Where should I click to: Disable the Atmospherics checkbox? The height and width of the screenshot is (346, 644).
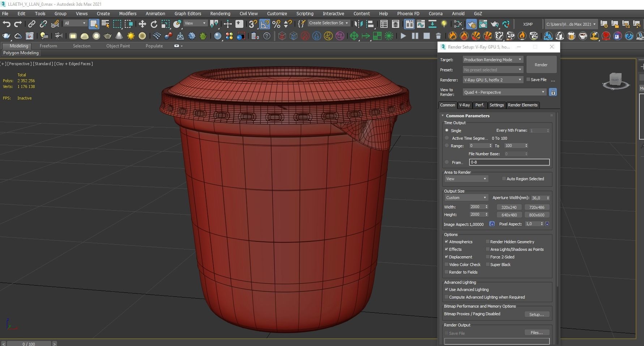[447, 241]
